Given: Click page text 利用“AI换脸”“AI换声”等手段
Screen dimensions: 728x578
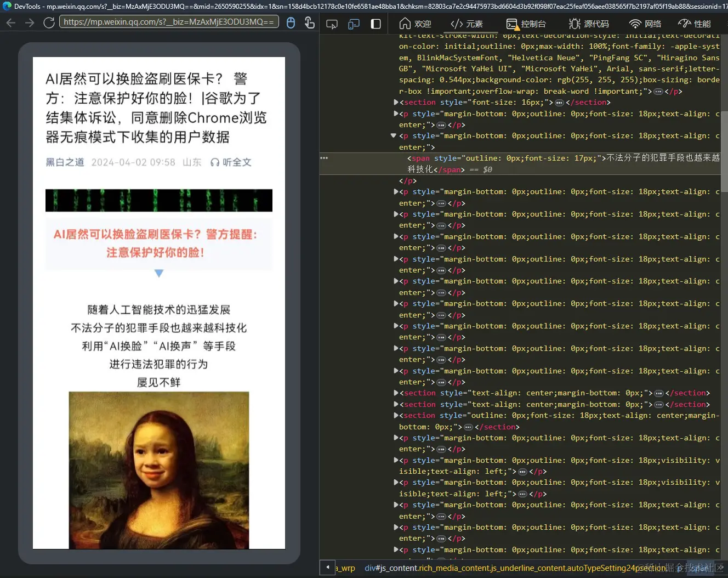Looking at the screenshot, I should [x=159, y=346].
